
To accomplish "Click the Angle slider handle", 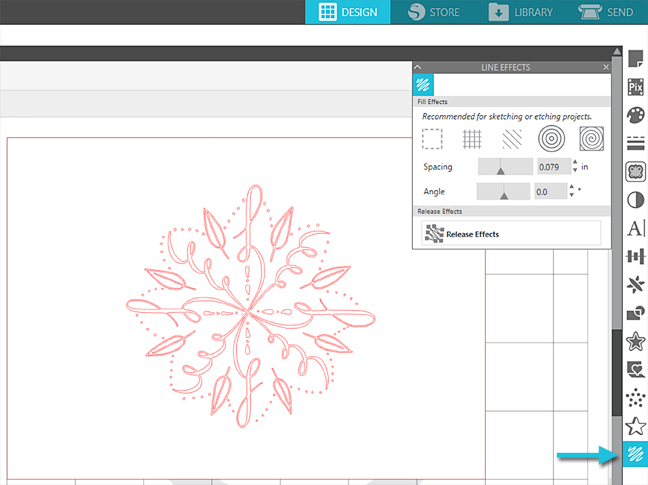I will pyautogui.click(x=504, y=196).
